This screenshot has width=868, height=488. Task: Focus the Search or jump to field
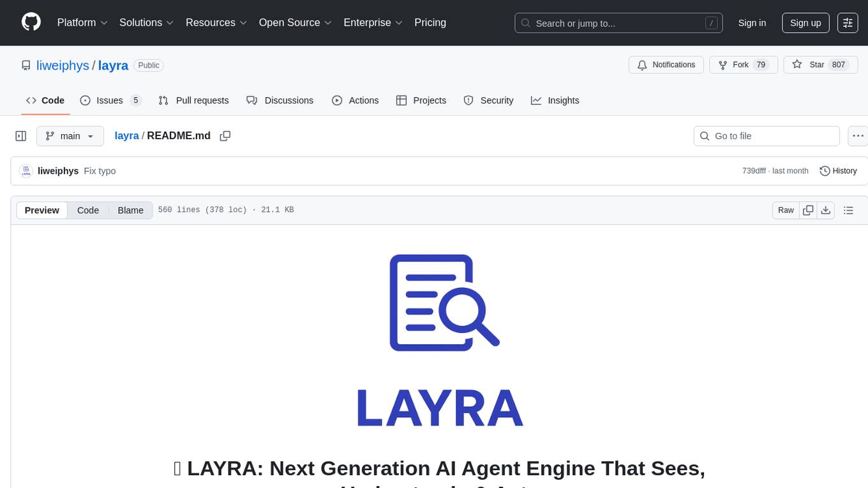point(618,23)
